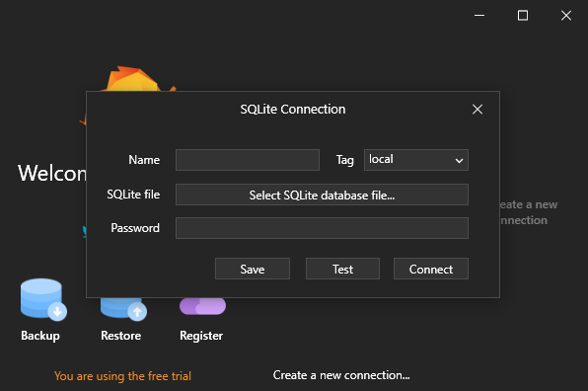Close the main application window
This screenshot has height=391, width=588.
[x=566, y=16]
